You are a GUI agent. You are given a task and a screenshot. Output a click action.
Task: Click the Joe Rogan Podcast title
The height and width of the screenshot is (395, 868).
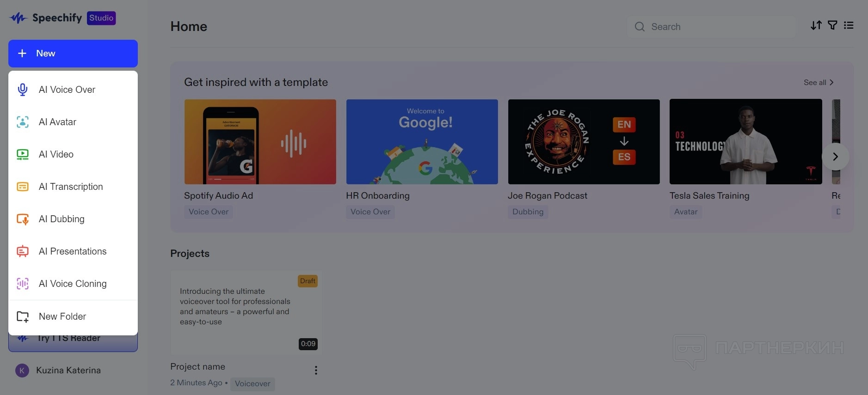coord(548,195)
